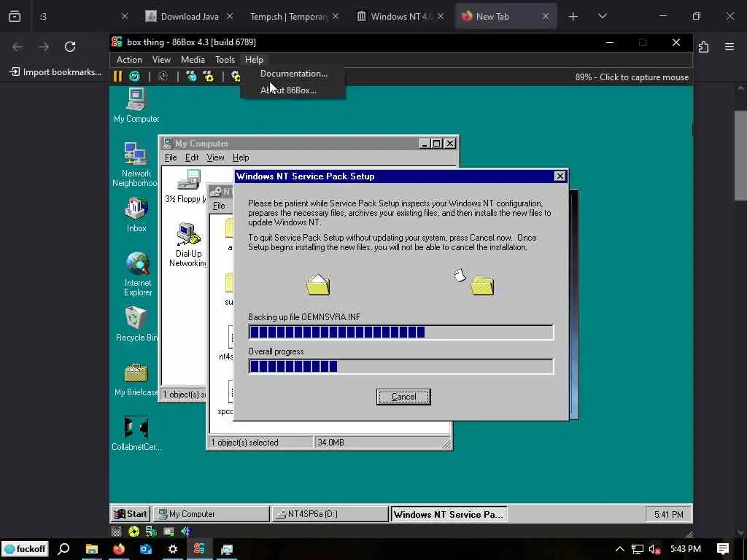Send Ctrl+Alt+Esc via yellow gear icon
Screen dimensions: 747x560
(209, 76)
